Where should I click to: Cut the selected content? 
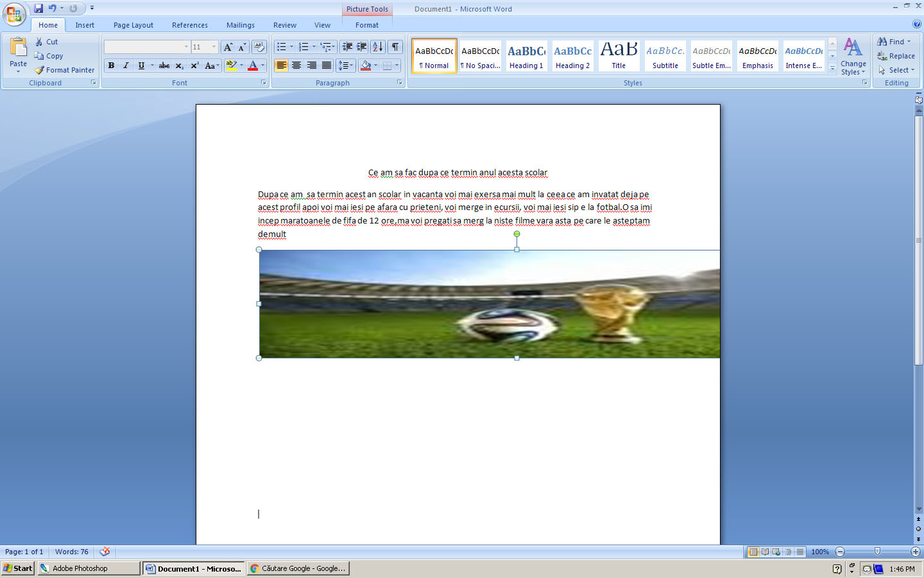click(46, 42)
